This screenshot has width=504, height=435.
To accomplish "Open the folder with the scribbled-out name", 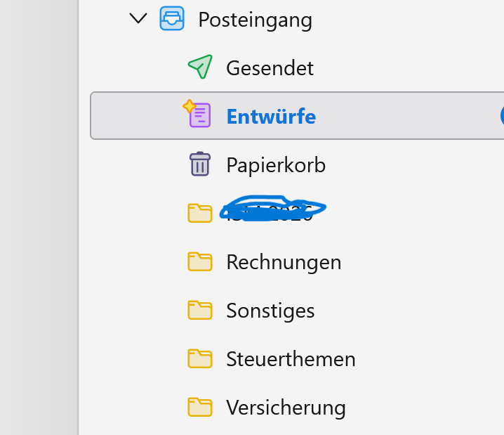I will [272, 209].
